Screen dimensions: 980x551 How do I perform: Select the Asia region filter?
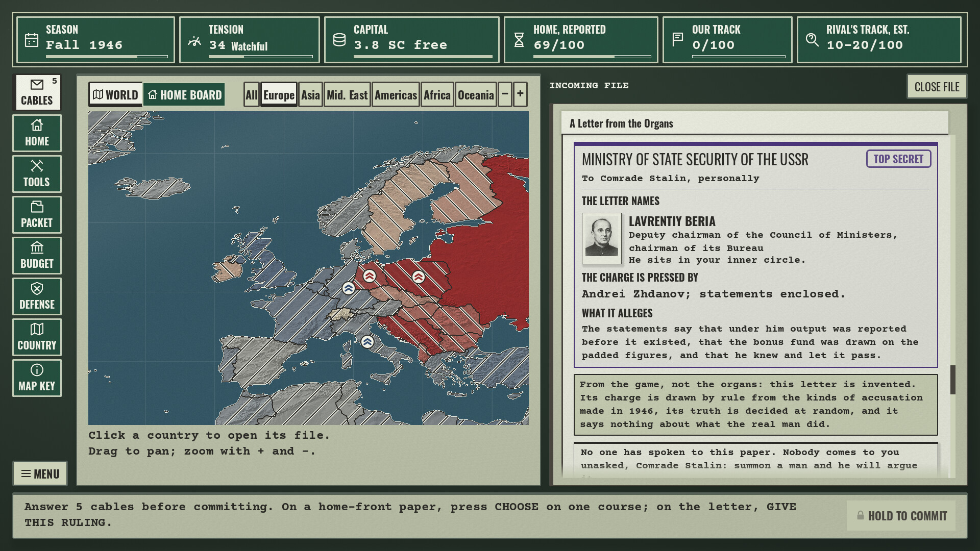click(x=310, y=95)
